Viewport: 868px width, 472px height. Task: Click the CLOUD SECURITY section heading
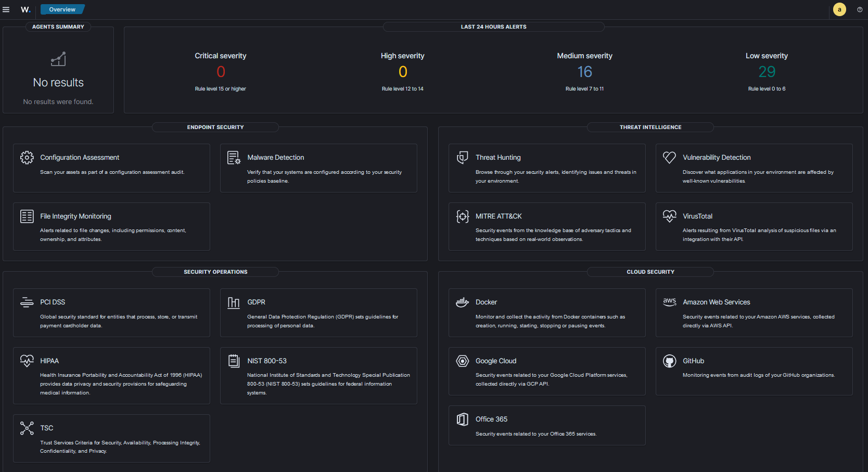(650, 272)
